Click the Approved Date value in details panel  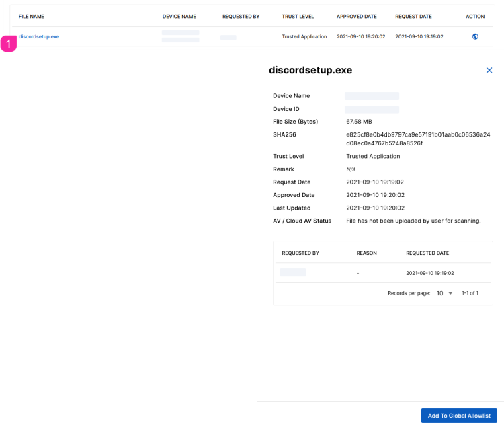(375, 195)
